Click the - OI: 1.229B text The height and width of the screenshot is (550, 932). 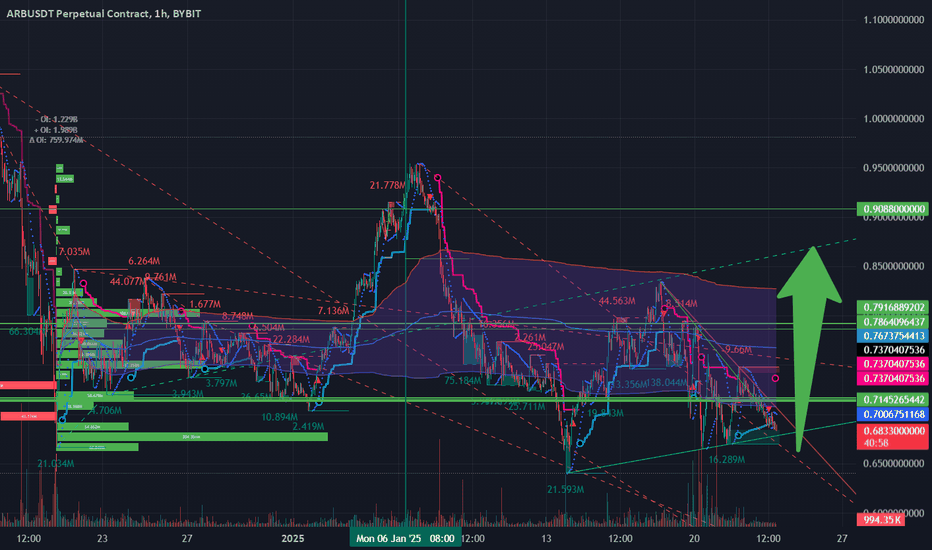point(56,120)
